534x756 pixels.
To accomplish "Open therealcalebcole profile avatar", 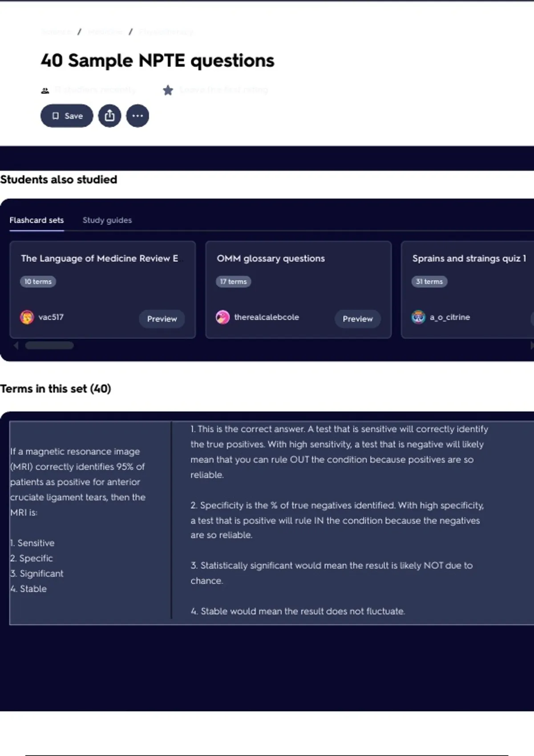I will (222, 317).
